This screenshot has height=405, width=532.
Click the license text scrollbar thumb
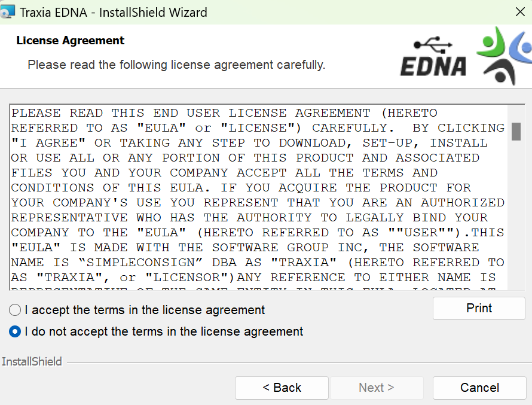[x=516, y=131]
